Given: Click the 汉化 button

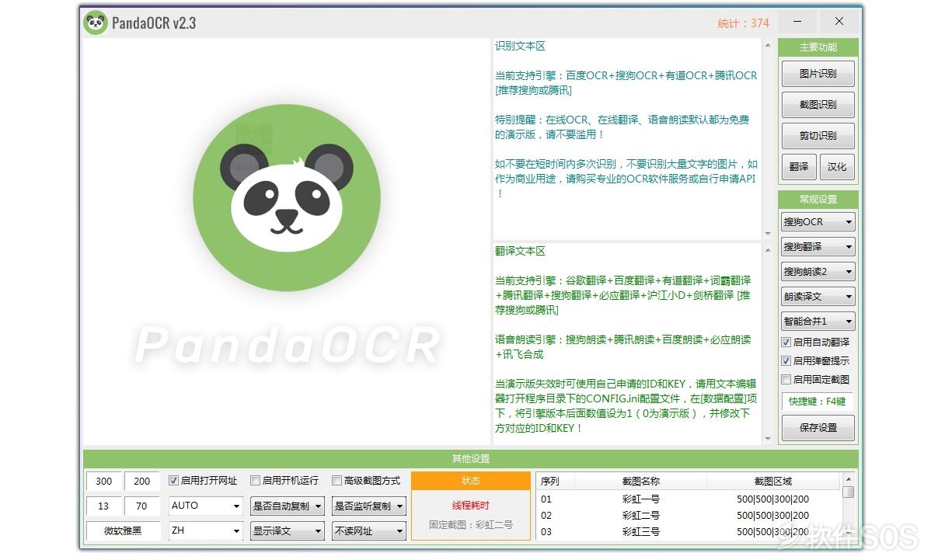Looking at the screenshot, I should [837, 166].
